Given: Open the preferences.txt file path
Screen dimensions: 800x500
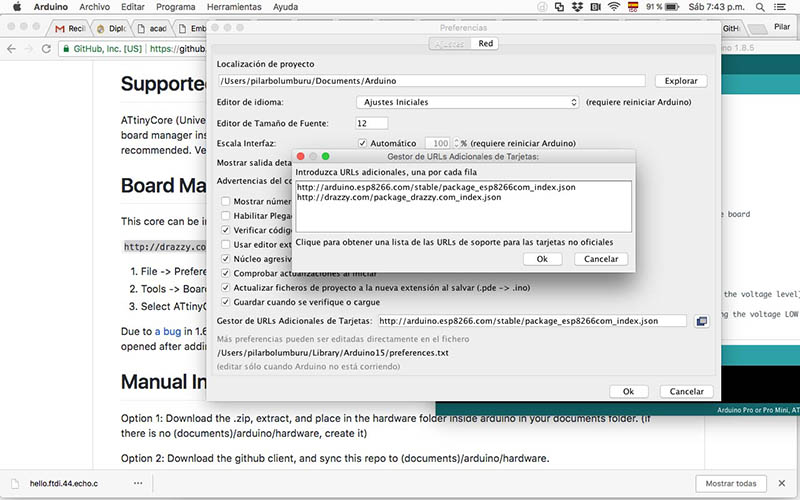Looking at the screenshot, I should (x=333, y=353).
